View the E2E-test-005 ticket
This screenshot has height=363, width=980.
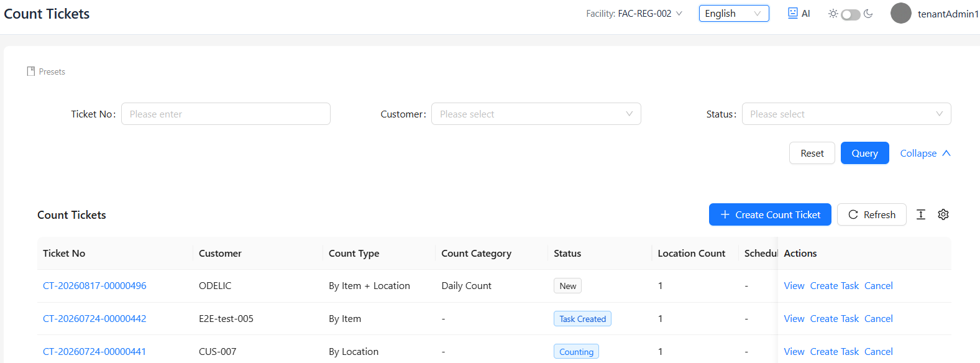tap(794, 319)
